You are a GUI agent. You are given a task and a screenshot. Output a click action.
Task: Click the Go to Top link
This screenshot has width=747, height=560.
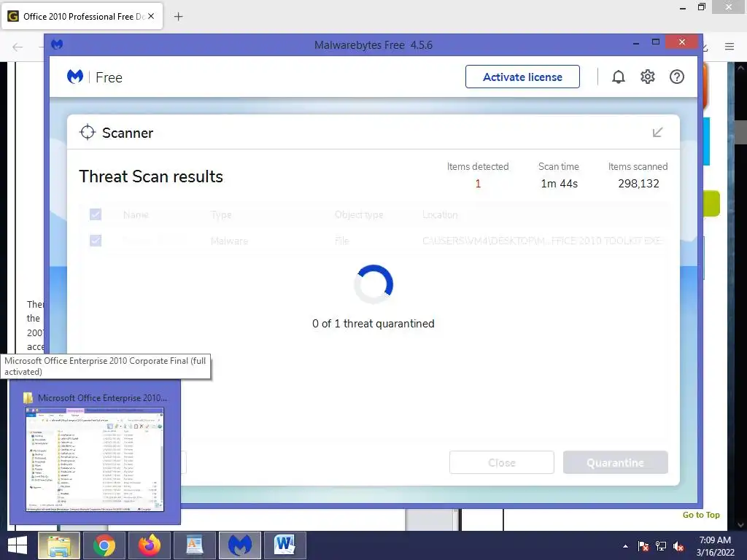(701, 515)
